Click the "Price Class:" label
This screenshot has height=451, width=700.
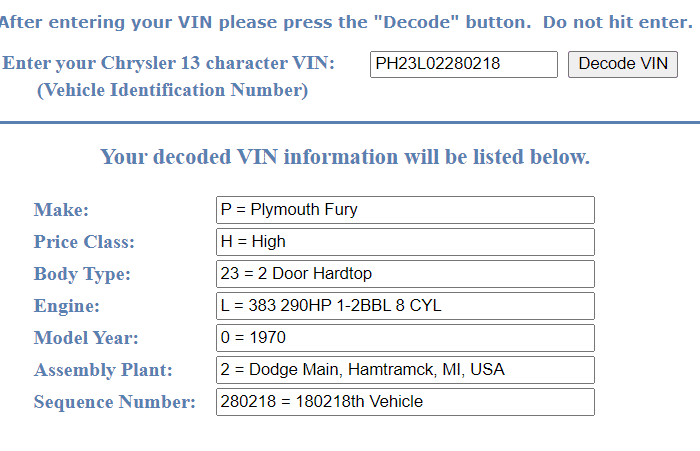point(84,242)
